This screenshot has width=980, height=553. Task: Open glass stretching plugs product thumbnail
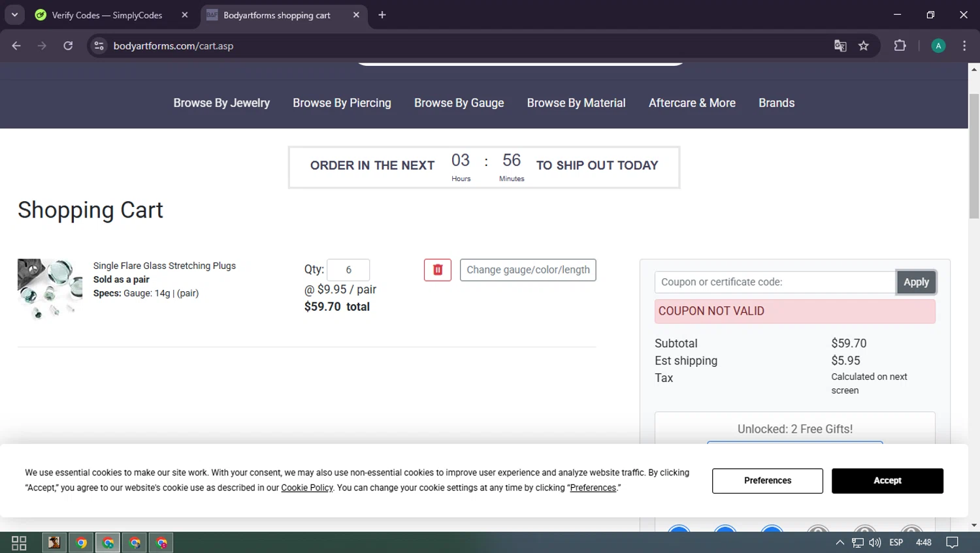point(50,289)
